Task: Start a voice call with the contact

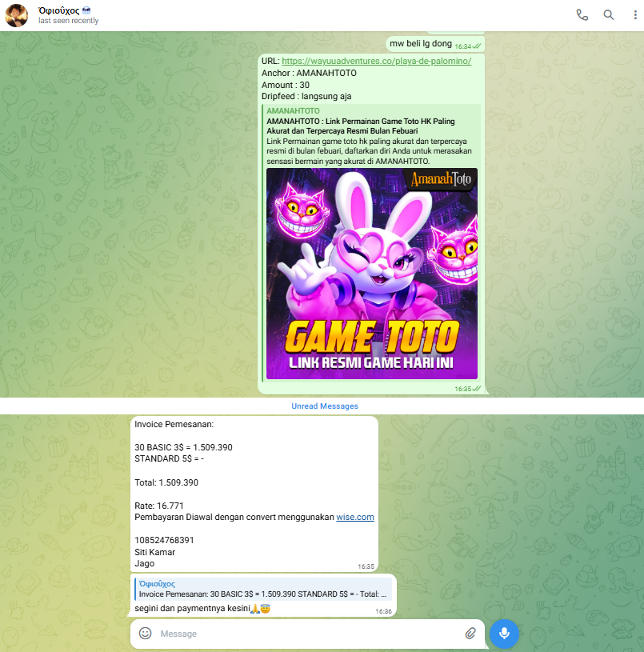Action: (x=582, y=15)
